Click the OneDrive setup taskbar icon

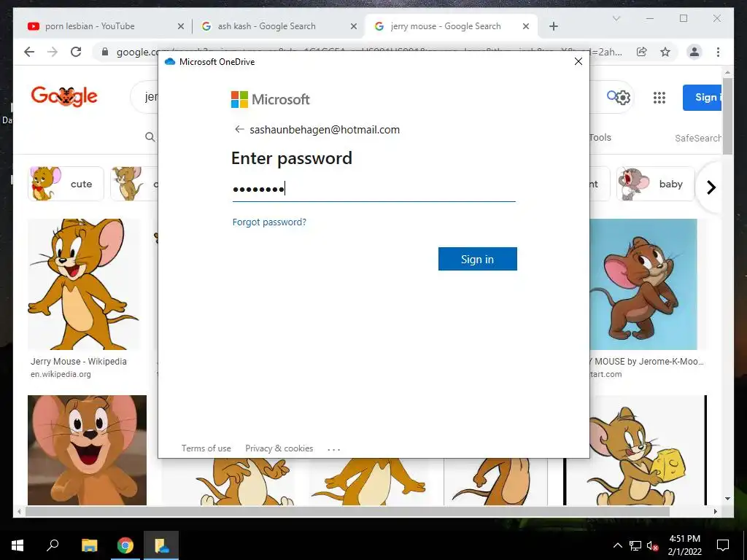(161, 545)
